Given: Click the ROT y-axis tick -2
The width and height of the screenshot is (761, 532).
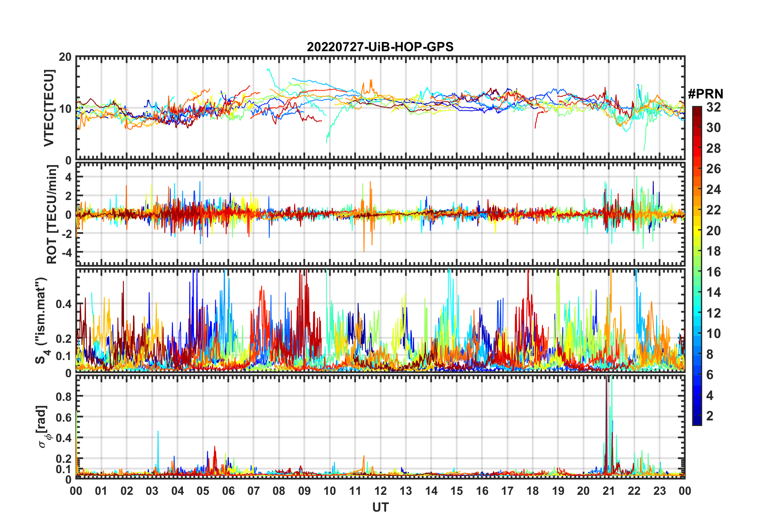Looking at the screenshot, I should 66,234.
